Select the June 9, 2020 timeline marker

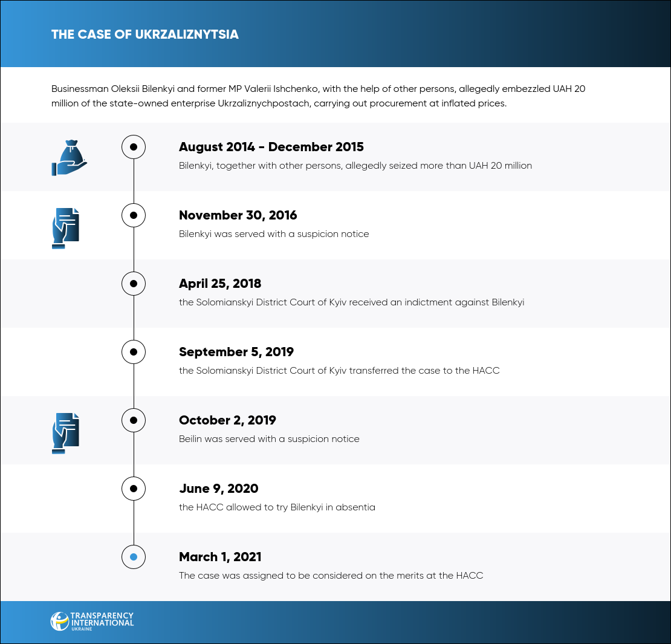tap(134, 489)
